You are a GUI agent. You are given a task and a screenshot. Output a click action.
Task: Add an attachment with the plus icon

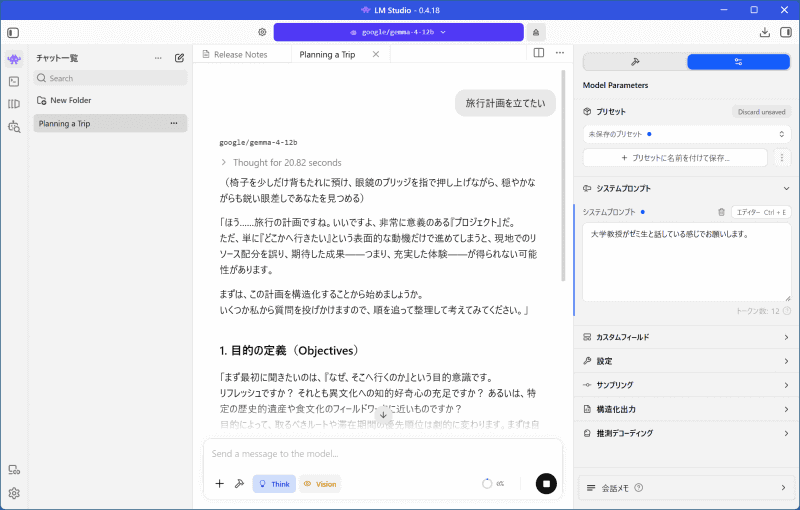coord(219,483)
